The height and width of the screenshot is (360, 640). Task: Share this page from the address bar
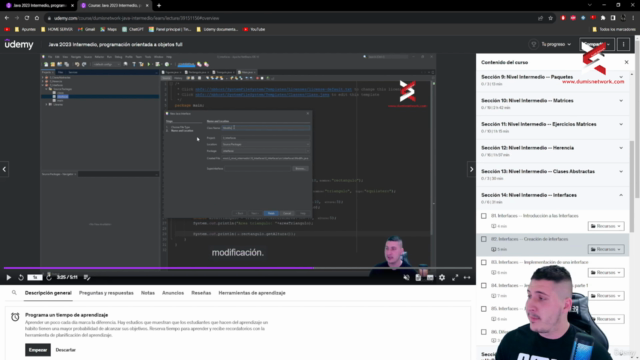click(x=540, y=18)
